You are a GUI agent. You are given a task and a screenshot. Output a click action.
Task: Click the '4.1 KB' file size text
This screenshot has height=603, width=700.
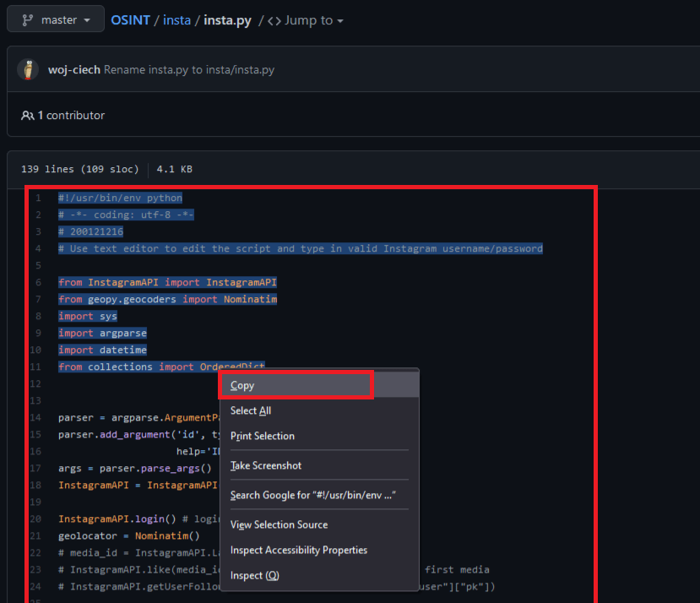175,169
